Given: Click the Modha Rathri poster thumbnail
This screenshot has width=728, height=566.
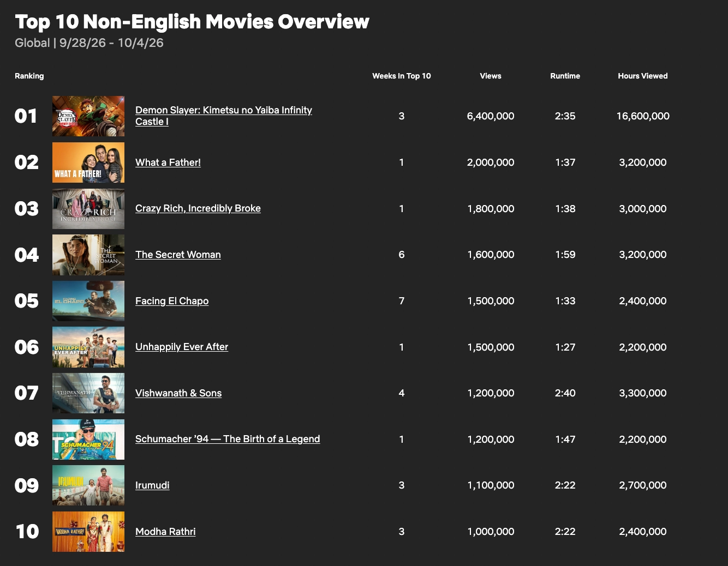Looking at the screenshot, I should (x=88, y=532).
